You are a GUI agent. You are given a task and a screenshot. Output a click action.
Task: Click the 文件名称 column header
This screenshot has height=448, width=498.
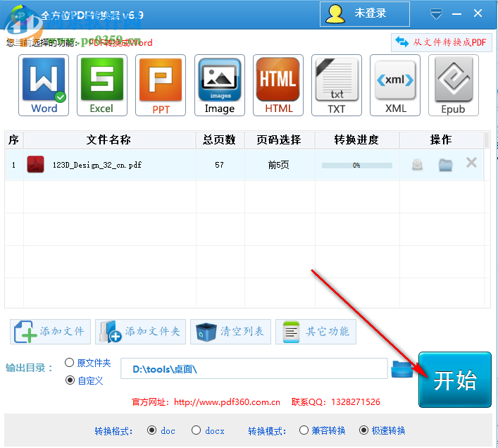point(109,139)
